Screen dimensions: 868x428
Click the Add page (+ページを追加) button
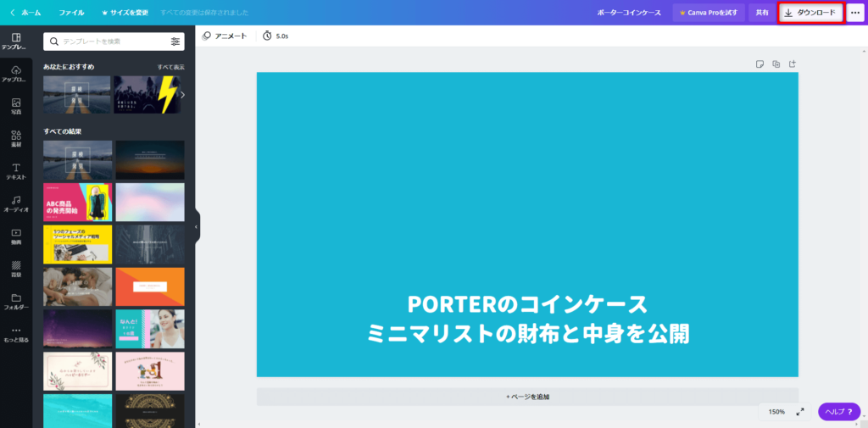coord(527,397)
